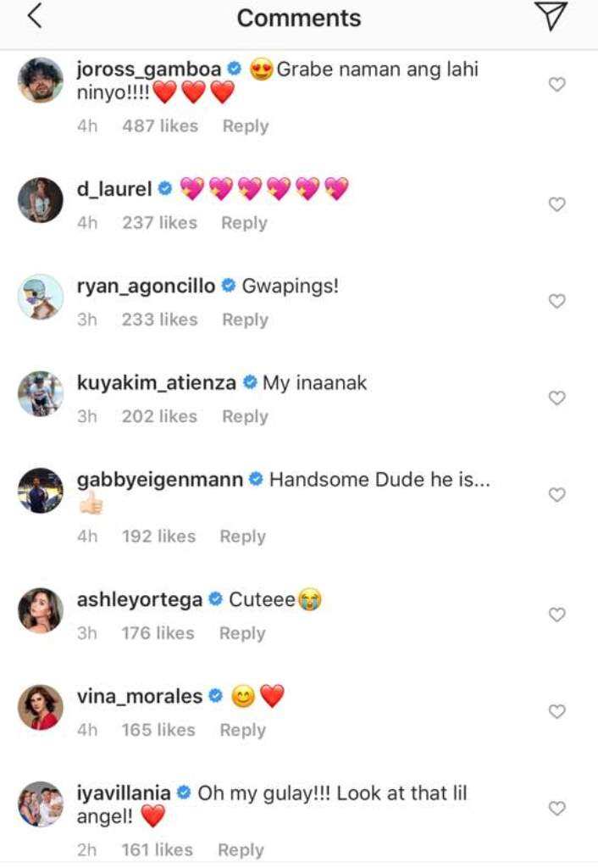Reply to kuyakim_atienza's comment
Viewport: 598px width, 868px height.
pyautogui.click(x=245, y=416)
